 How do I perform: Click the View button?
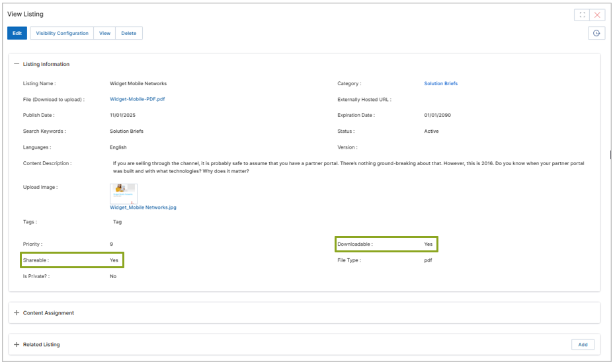[x=104, y=33]
